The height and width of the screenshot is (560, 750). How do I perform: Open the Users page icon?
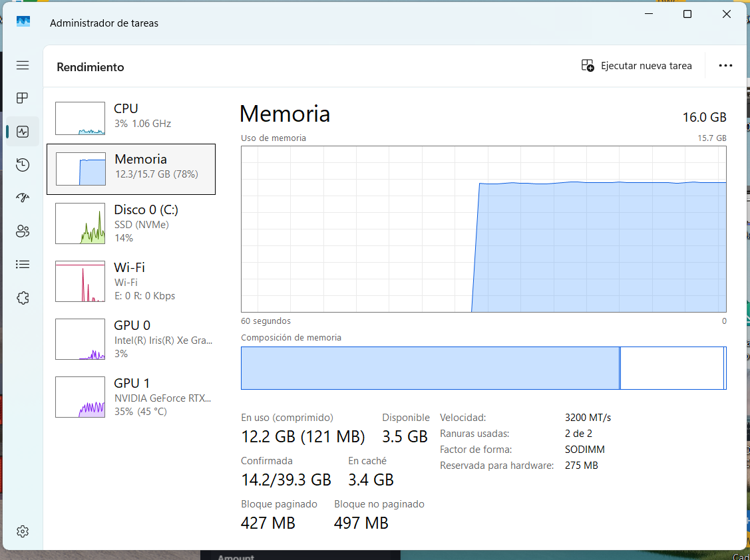[x=23, y=231]
